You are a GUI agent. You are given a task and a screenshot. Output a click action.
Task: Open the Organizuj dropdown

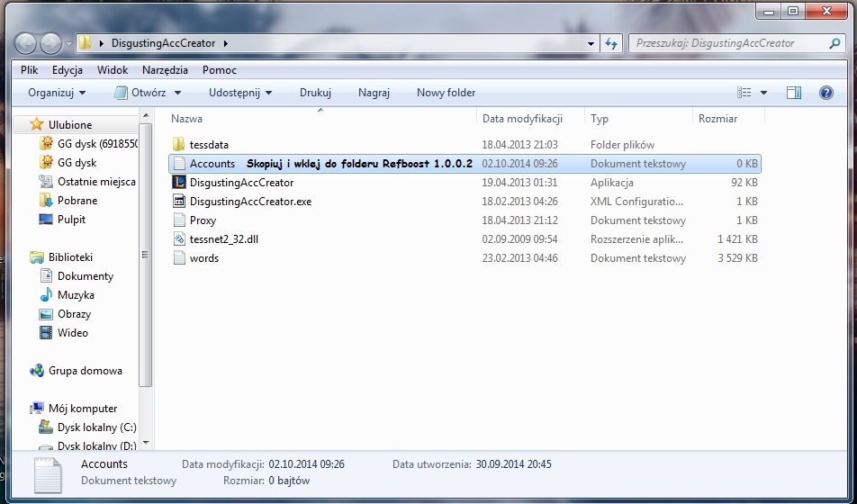click(x=57, y=93)
